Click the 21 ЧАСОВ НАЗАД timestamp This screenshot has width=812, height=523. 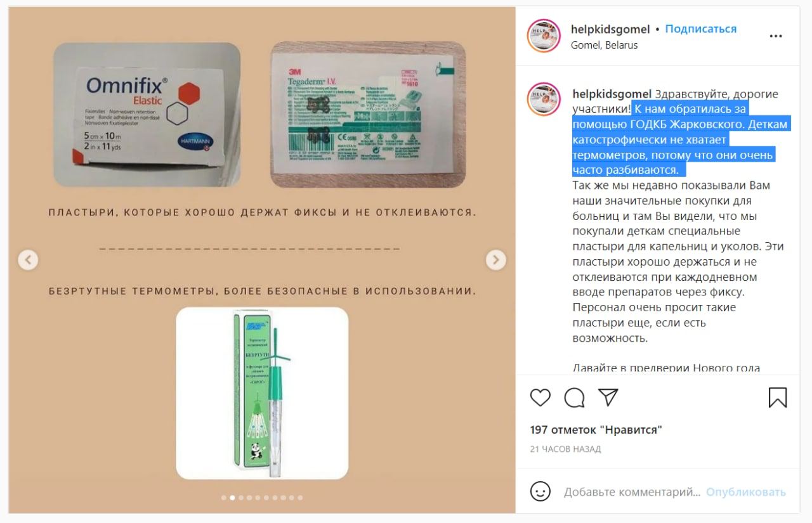565,449
